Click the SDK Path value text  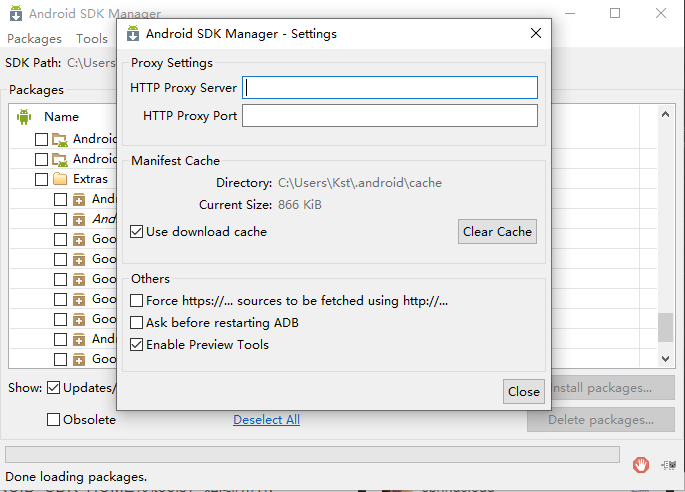click(x=91, y=63)
